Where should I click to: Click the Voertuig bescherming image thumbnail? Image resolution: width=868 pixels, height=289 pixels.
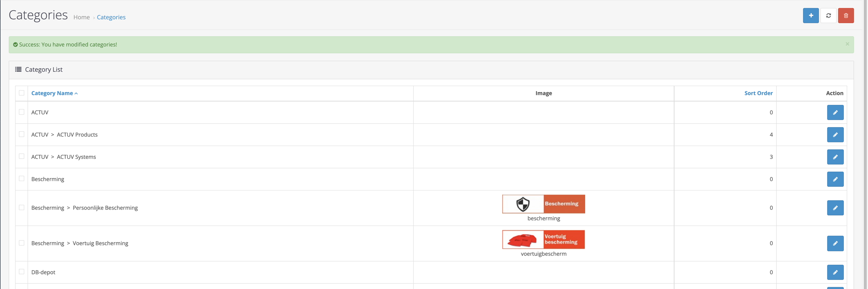543,240
